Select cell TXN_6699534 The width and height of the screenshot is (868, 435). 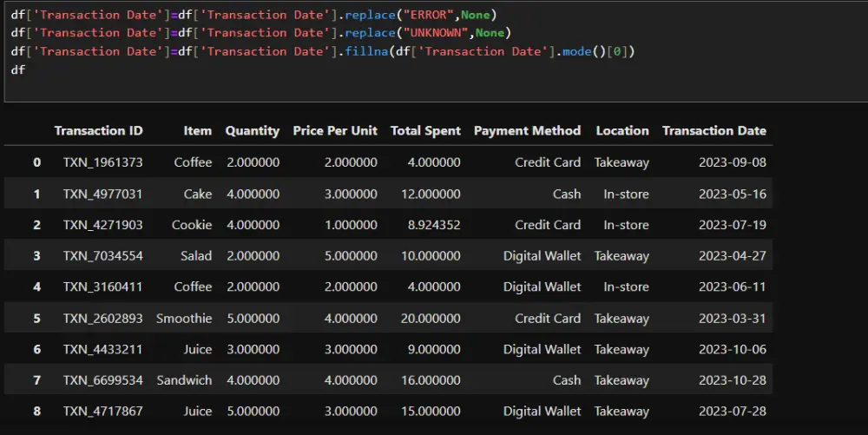click(103, 380)
